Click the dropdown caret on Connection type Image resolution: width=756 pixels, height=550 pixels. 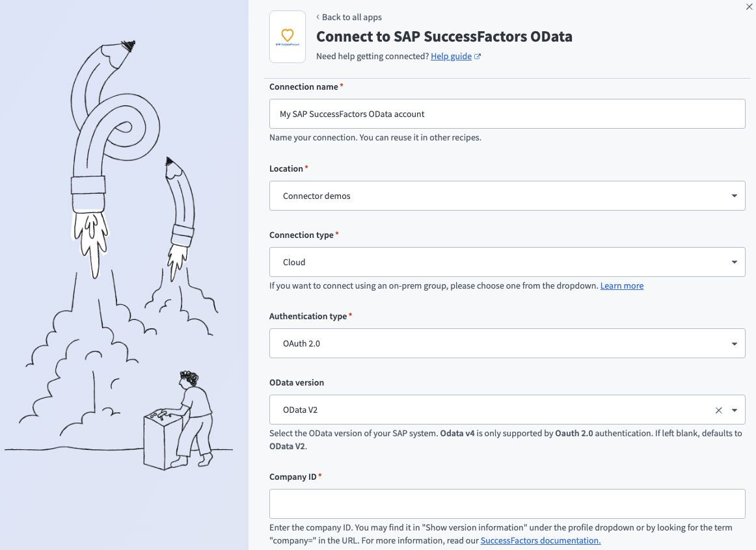click(735, 261)
